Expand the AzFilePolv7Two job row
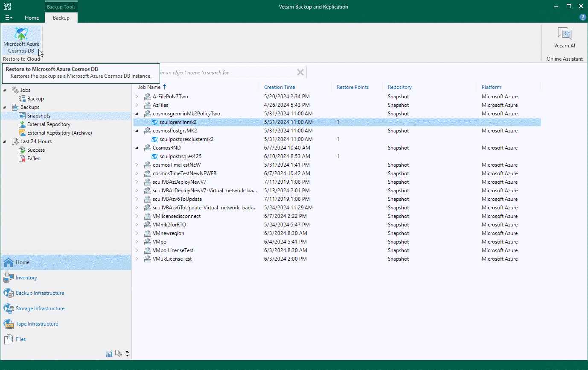 [x=137, y=97]
